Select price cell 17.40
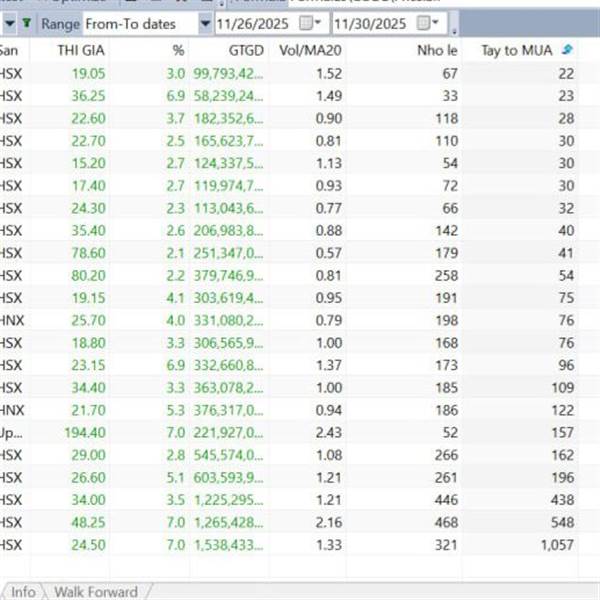Image resolution: width=600 pixels, height=600 pixels. pos(88,186)
